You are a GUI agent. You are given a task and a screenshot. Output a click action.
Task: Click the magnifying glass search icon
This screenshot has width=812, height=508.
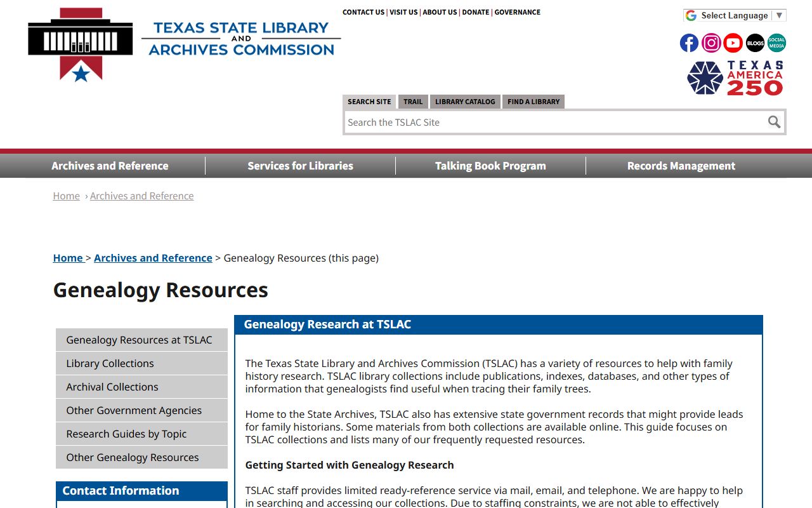coord(774,122)
